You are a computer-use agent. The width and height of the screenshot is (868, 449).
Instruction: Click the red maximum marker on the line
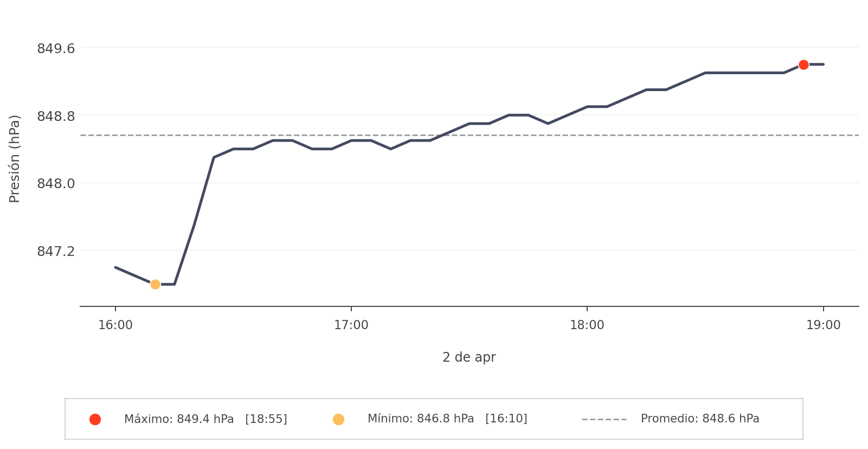click(803, 65)
